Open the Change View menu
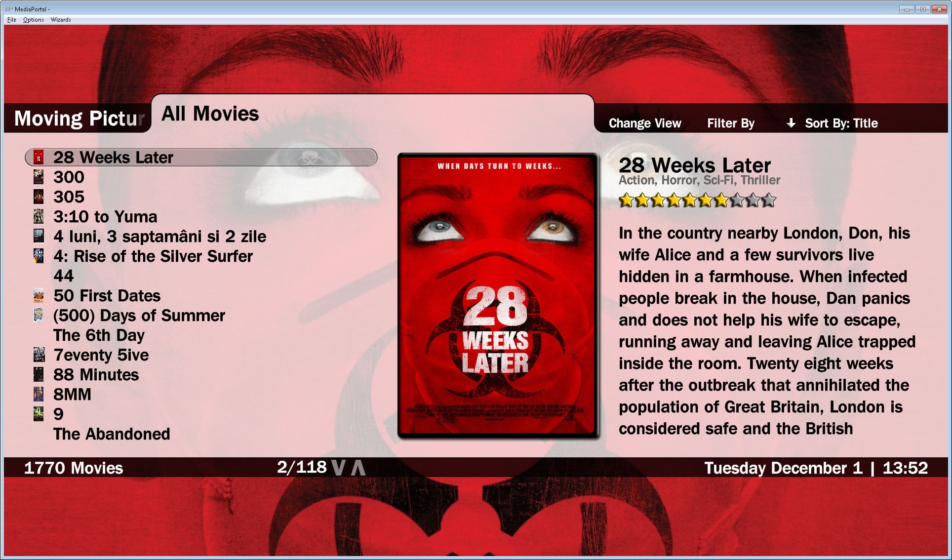The image size is (952, 560). point(644,123)
